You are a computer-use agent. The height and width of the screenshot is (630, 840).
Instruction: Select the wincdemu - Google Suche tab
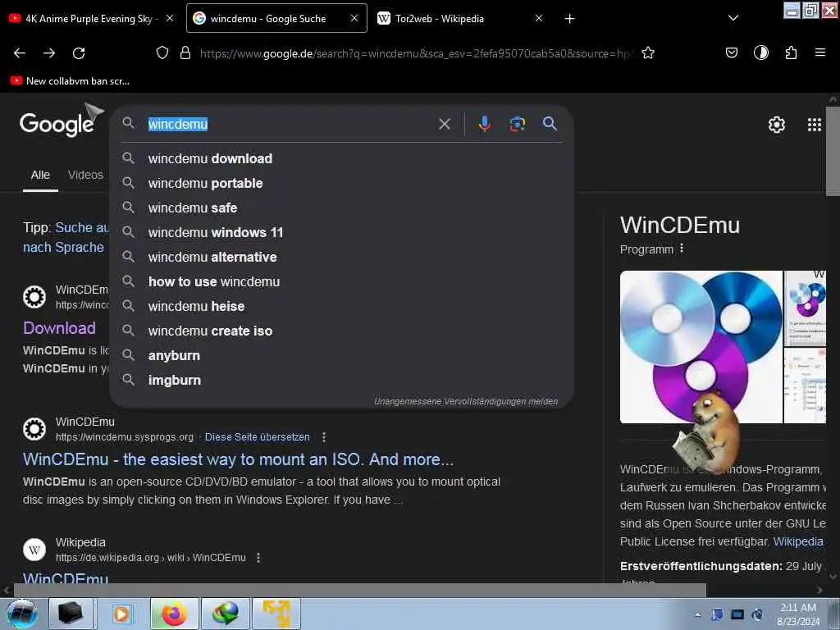click(268, 18)
